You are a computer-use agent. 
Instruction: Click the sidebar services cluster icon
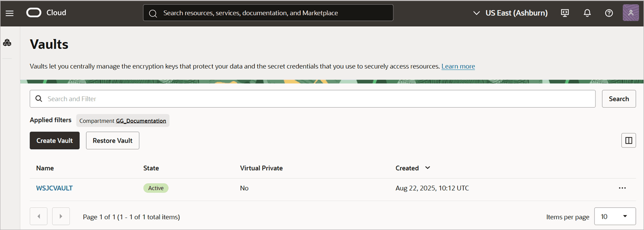click(x=7, y=43)
